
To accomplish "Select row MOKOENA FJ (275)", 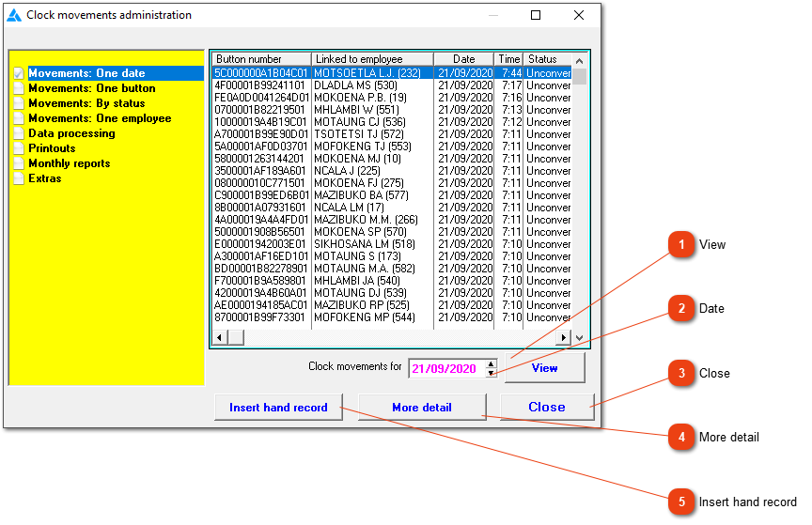I will 392,183.
